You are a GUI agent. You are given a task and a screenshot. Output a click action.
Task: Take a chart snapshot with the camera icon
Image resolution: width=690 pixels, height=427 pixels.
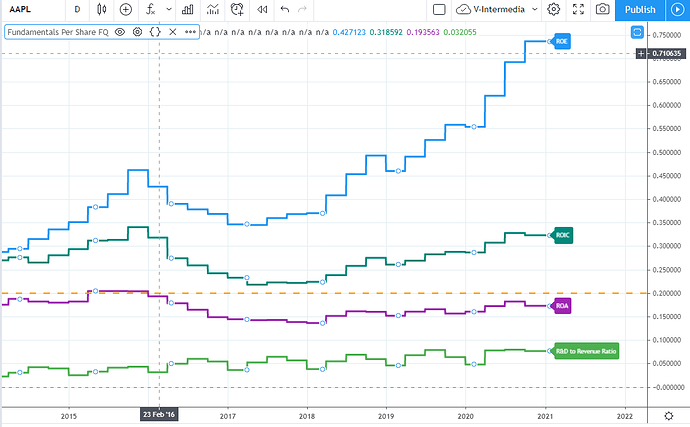pos(603,10)
